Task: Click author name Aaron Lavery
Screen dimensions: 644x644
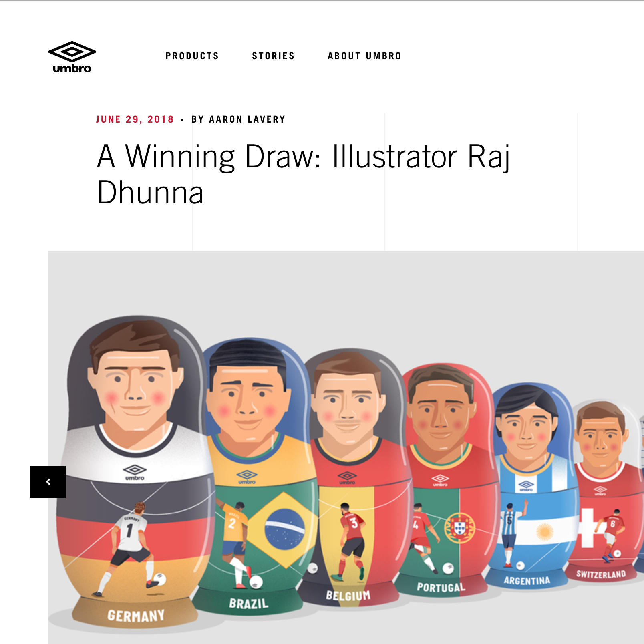Action: pyautogui.click(x=247, y=119)
